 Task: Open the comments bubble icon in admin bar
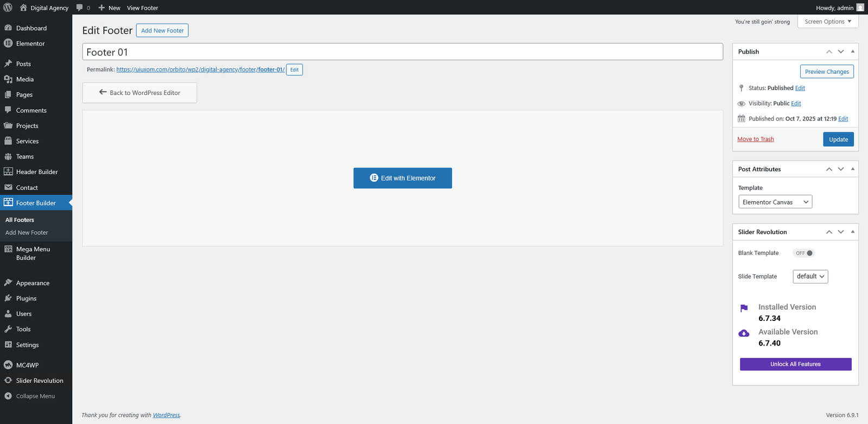[80, 8]
